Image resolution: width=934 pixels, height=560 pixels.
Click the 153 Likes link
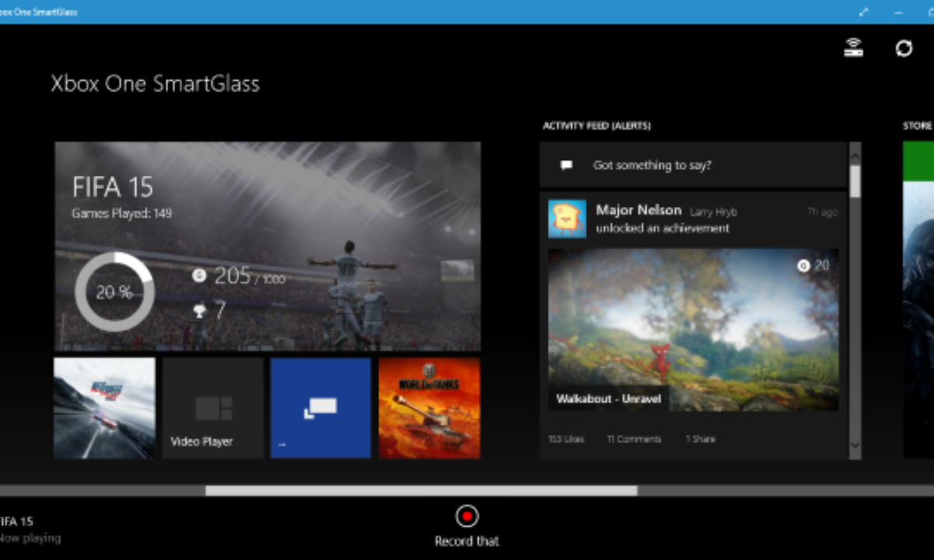coord(566,439)
